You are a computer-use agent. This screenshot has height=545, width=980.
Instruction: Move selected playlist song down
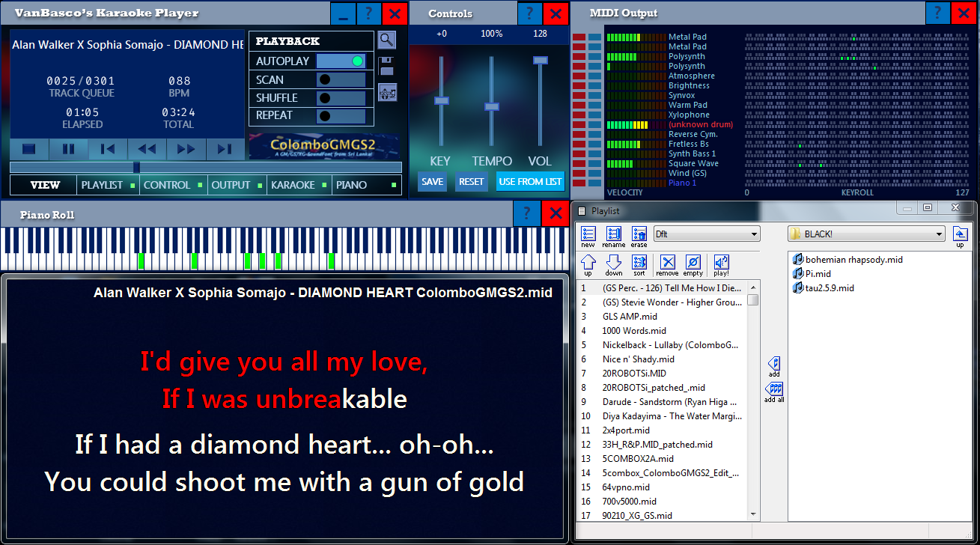(x=614, y=265)
